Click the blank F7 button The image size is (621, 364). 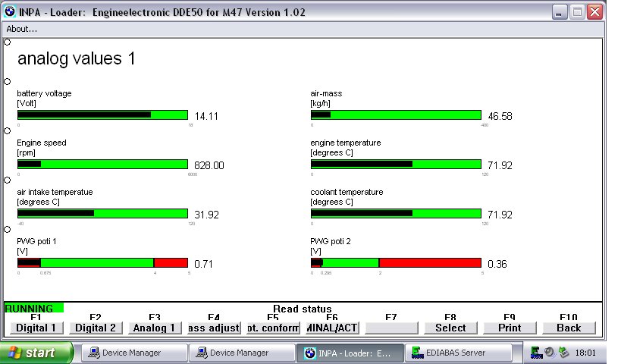pyautogui.click(x=391, y=328)
